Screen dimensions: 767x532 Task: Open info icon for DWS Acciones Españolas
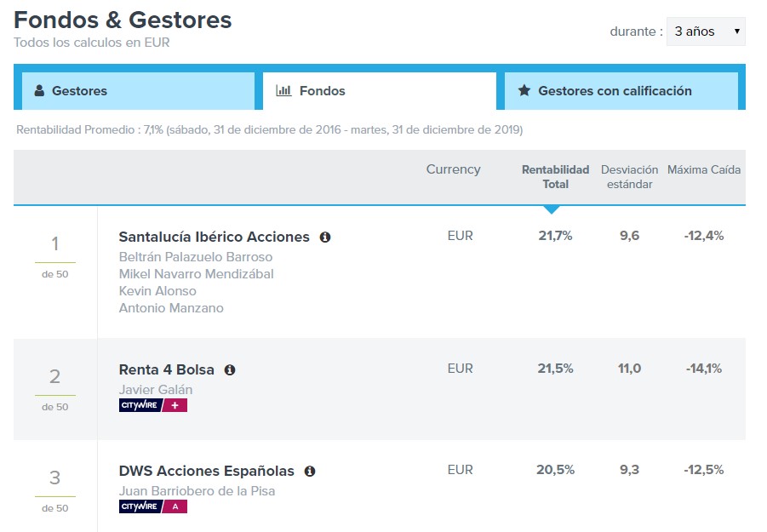click(x=310, y=472)
